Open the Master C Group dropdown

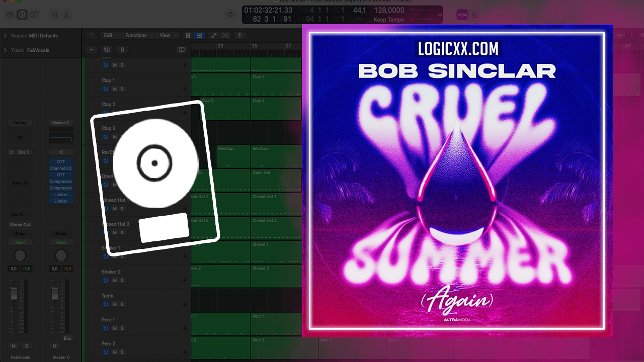click(61, 233)
